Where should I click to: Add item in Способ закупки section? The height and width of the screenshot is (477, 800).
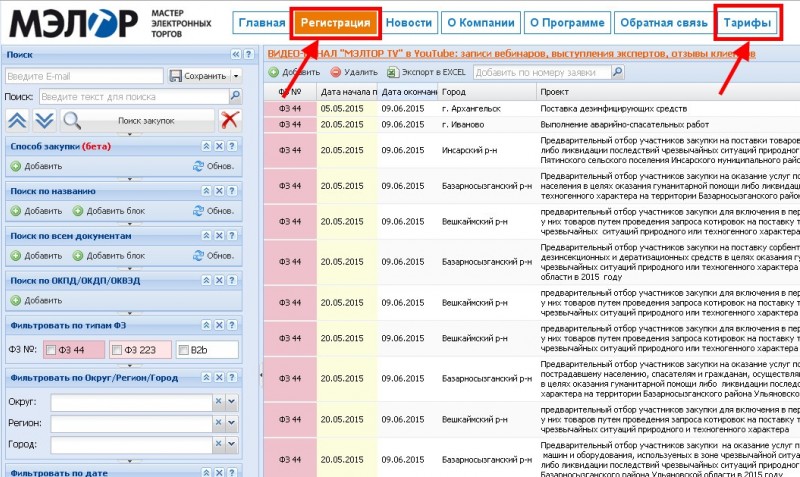tap(36, 166)
